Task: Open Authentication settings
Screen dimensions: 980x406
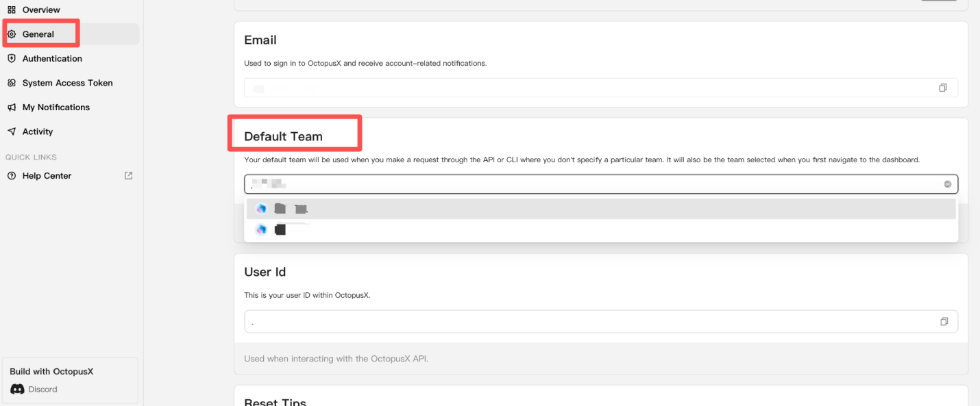Action: [x=52, y=59]
